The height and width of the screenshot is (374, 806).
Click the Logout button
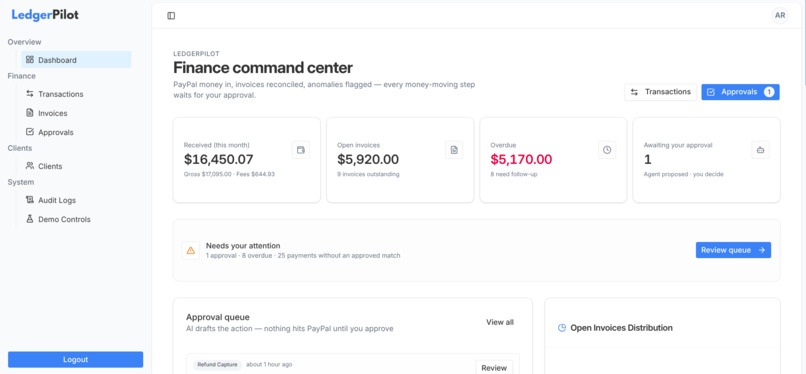pos(76,360)
